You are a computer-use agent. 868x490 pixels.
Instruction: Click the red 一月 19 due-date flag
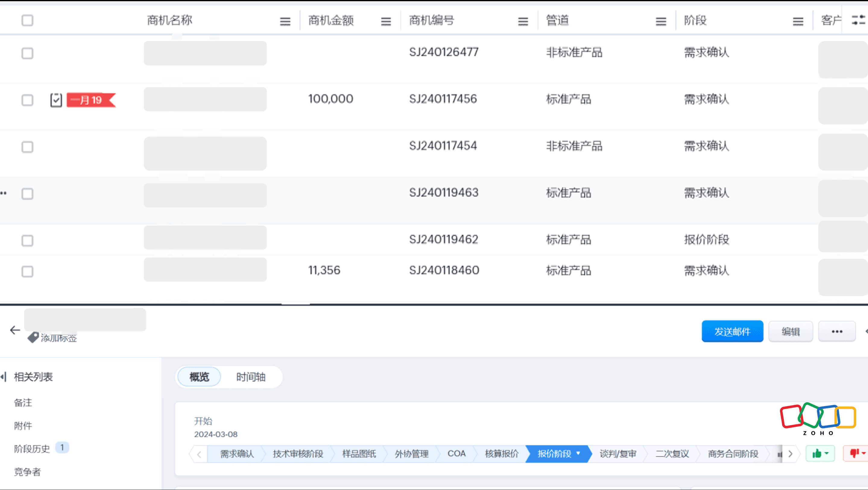point(91,100)
